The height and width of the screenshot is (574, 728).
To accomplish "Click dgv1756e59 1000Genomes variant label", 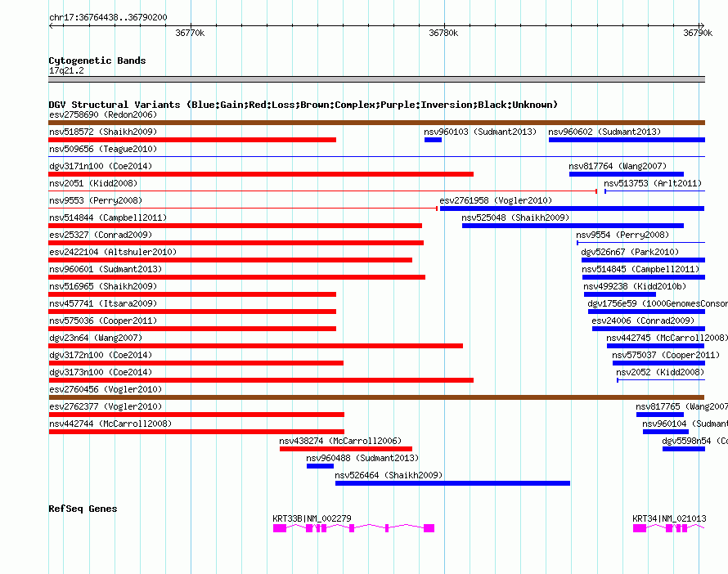I will 658,303.
